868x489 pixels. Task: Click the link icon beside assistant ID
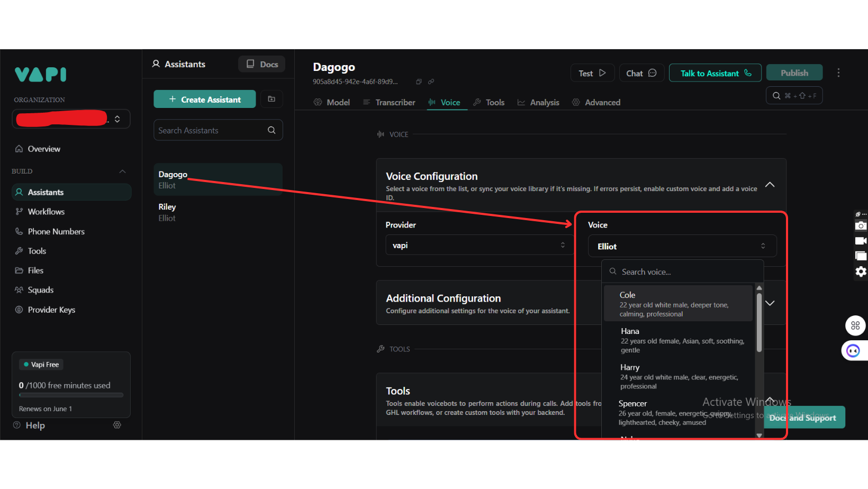431,81
